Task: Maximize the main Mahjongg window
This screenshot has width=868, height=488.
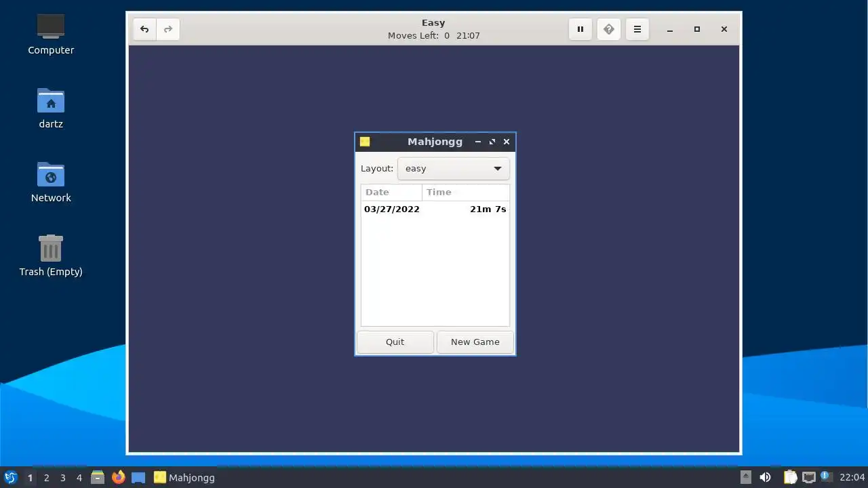Action: pyautogui.click(x=697, y=29)
